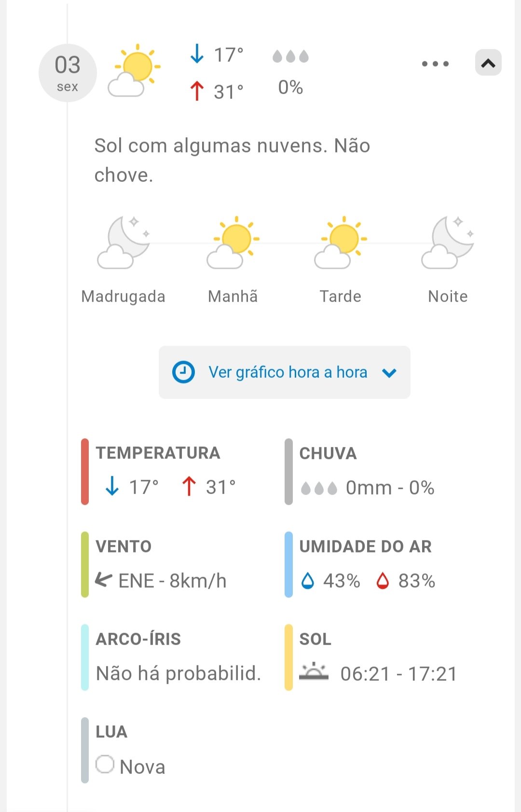
Task: Tap the TEMPERATURA heading
Action: tap(158, 453)
